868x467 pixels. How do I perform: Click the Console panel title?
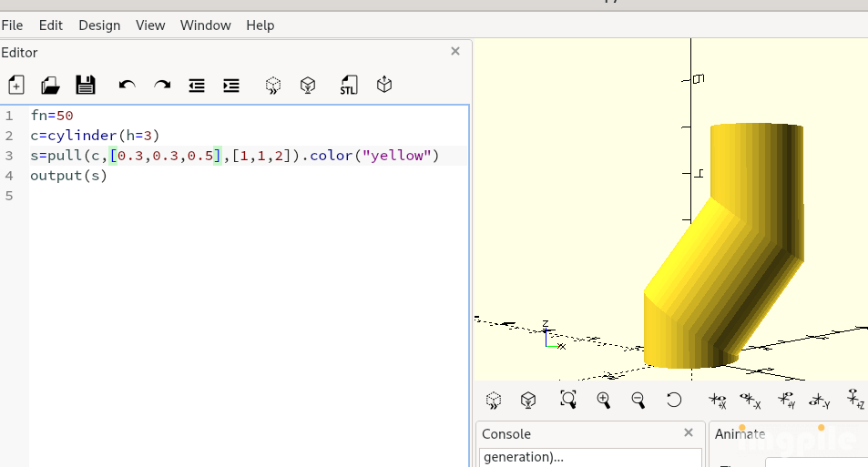click(x=506, y=434)
